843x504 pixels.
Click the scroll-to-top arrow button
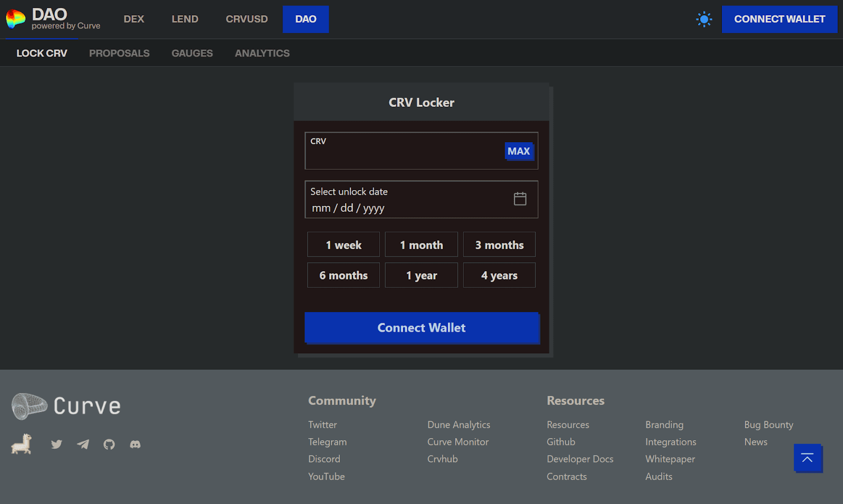pos(808,458)
